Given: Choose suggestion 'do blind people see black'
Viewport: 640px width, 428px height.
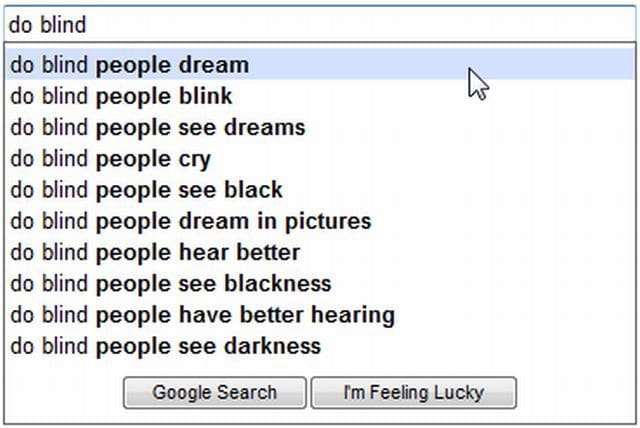Looking at the screenshot, I should click(x=147, y=190).
